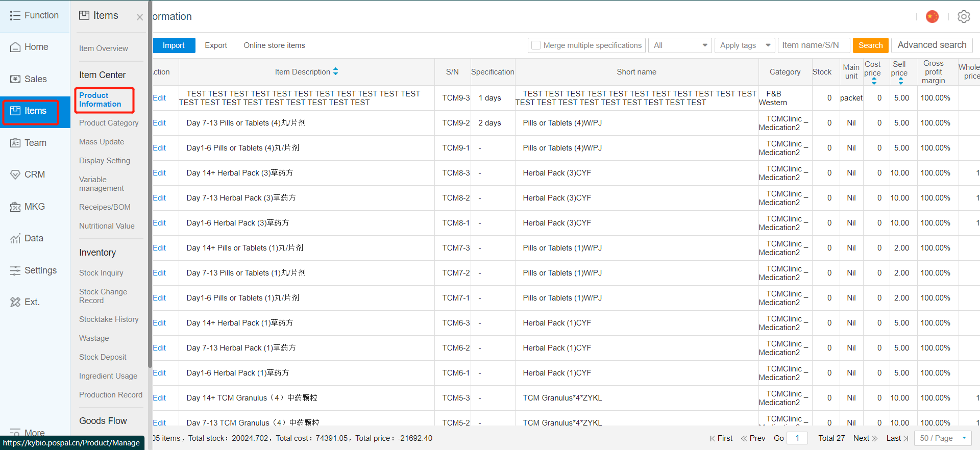Click the Function menu list icon
980x450 pixels.
click(x=15, y=15)
